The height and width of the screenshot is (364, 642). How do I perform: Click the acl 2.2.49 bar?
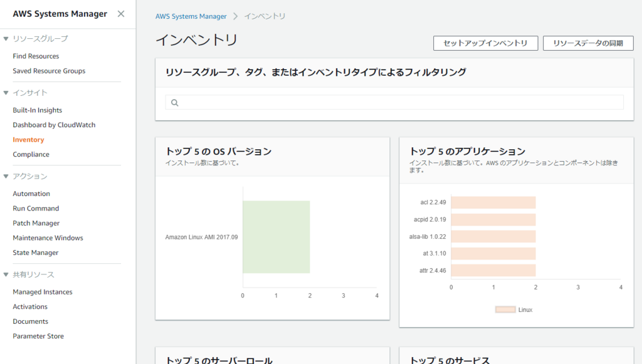click(x=493, y=202)
